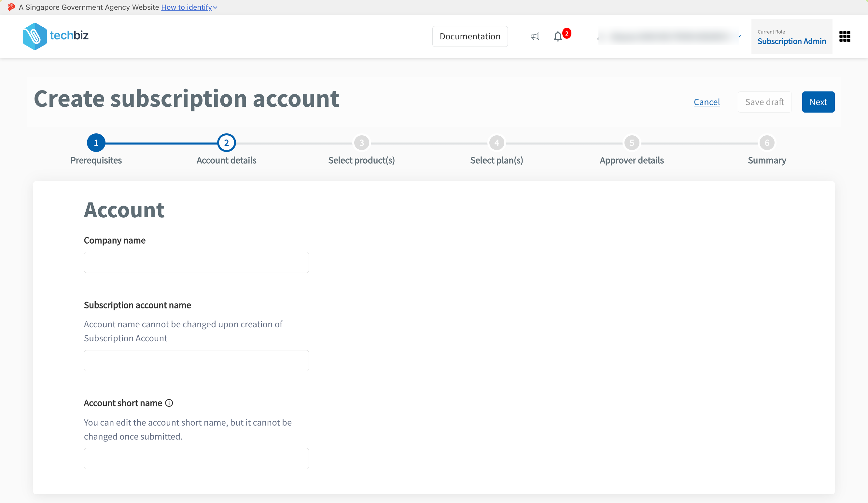Click the Singapore government lion icon
This screenshot has width=868, height=503.
tap(11, 7)
